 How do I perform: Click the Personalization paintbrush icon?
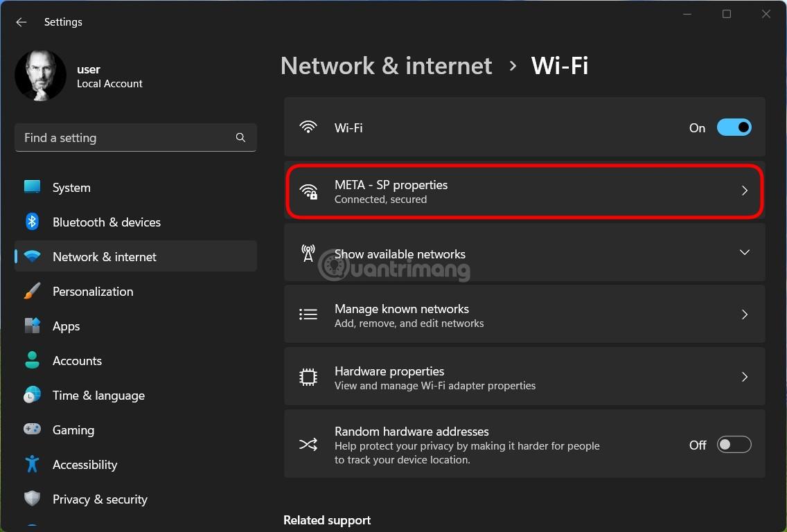pos(32,291)
